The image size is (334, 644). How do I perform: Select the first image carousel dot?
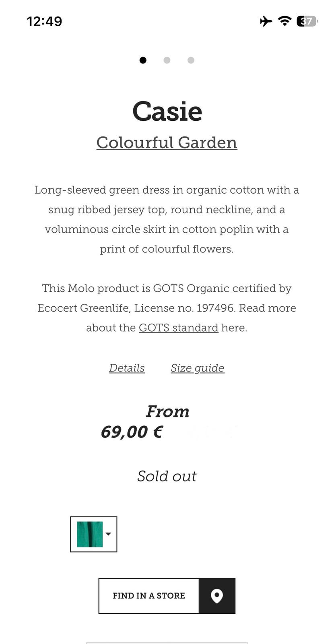143,60
